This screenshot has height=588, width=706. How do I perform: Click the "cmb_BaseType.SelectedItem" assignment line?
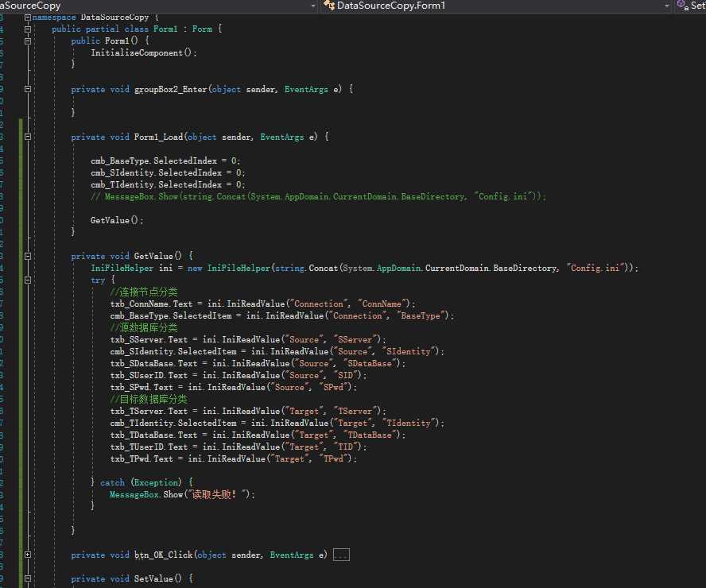pos(282,315)
